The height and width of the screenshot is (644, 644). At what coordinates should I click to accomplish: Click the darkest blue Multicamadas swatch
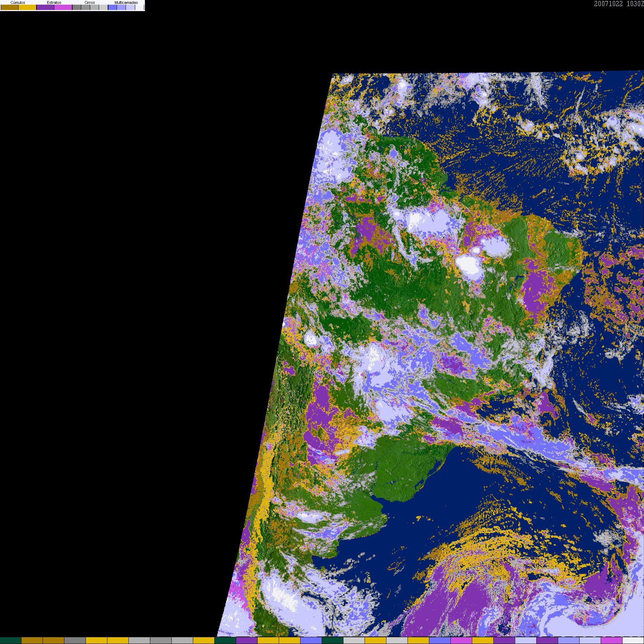coord(112,7)
